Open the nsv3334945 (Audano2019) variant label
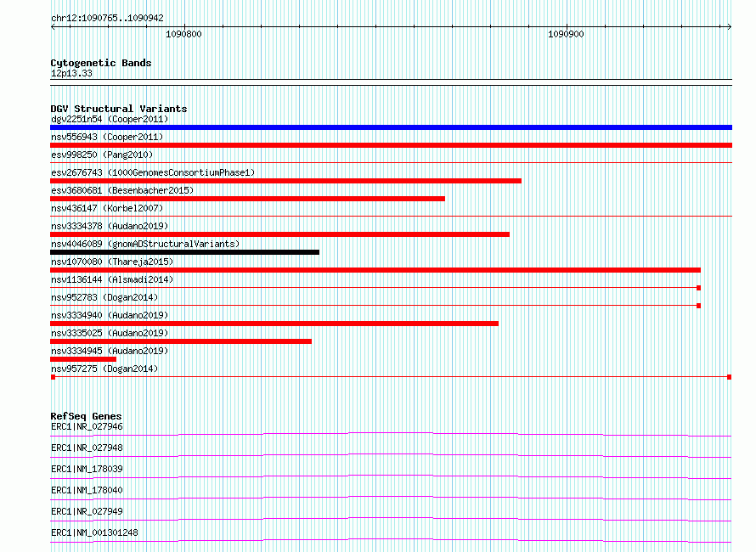The height and width of the screenshot is (552, 756). point(110,351)
